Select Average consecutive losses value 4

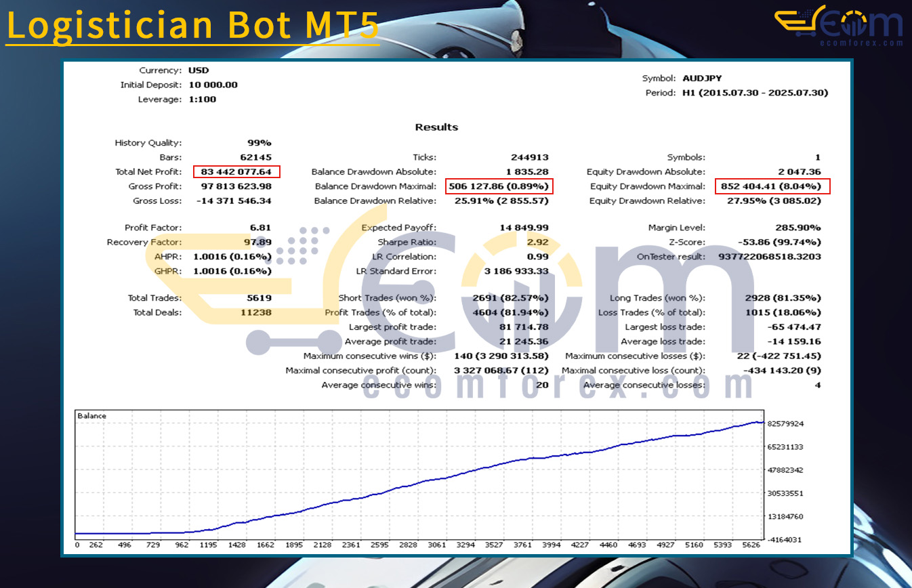[x=818, y=385]
